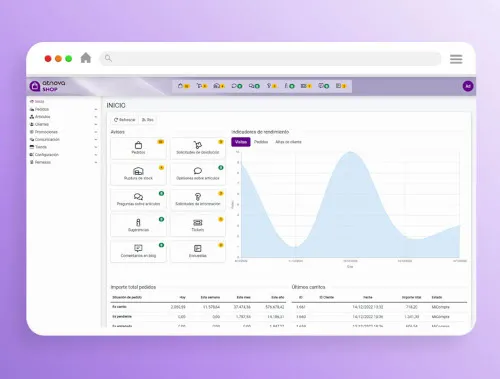Click the 'Importe total' column header
This screenshot has width=500, height=379.
412,297
